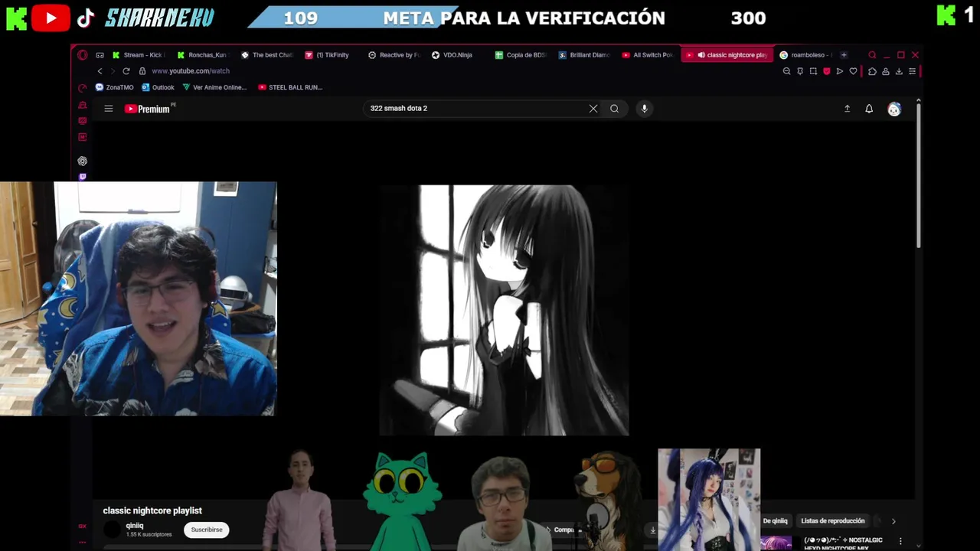Image resolution: width=980 pixels, height=551 pixels.
Task: Switch to the TikFinity tab
Action: tap(330, 55)
